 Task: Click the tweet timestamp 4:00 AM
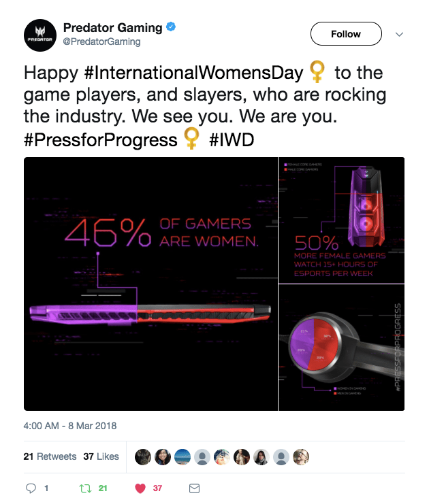pos(70,426)
